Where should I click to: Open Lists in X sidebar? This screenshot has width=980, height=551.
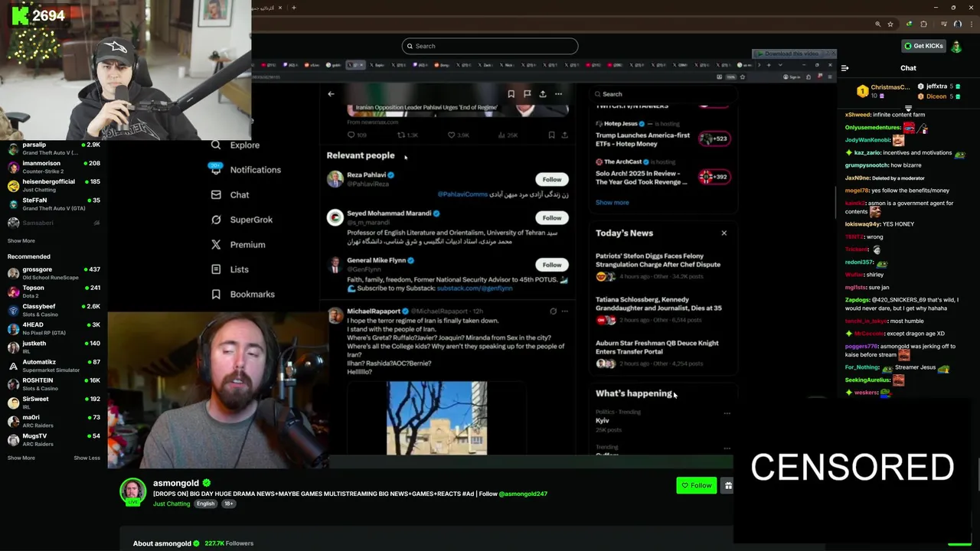pyautogui.click(x=230, y=269)
